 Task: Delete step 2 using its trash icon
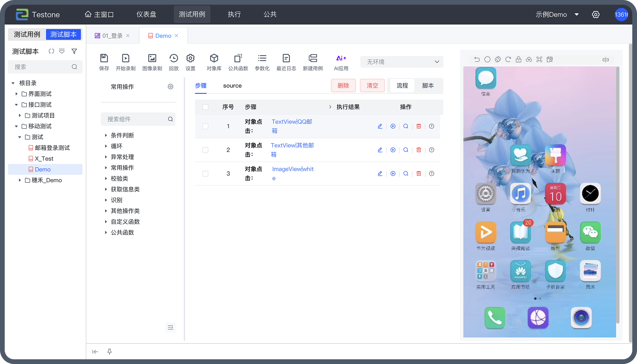pyautogui.click(x=419, y=150)
